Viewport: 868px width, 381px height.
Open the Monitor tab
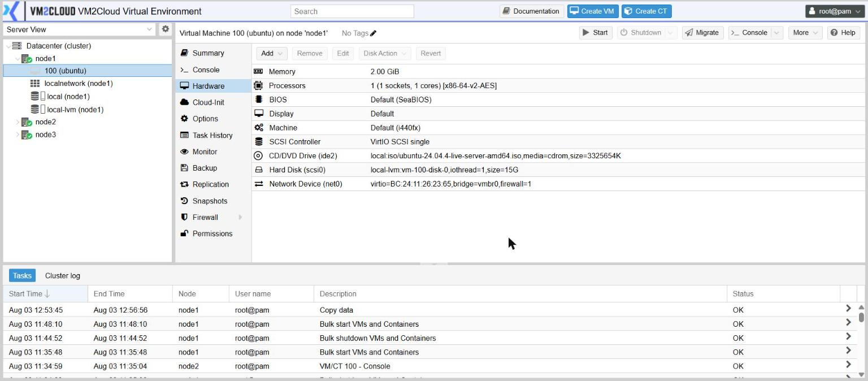(x=213, y=151)
